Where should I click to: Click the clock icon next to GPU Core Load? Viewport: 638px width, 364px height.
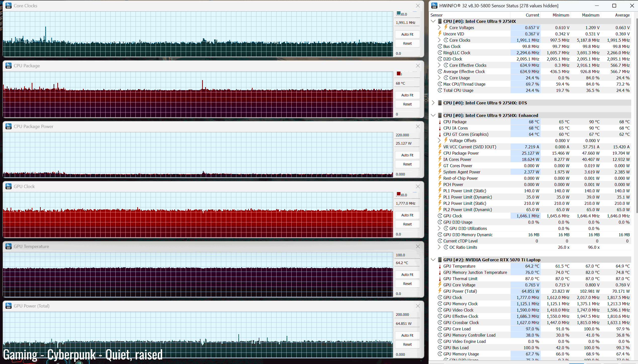click(440, 329)
